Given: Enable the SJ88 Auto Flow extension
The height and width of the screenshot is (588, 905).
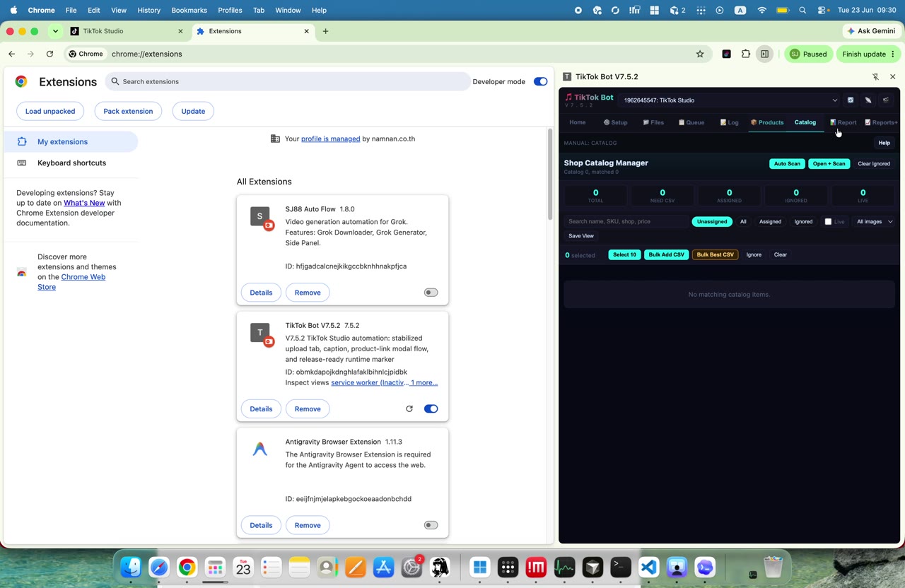Looking at the screenshot, I should pyautogui.click(x=431, y=293).
